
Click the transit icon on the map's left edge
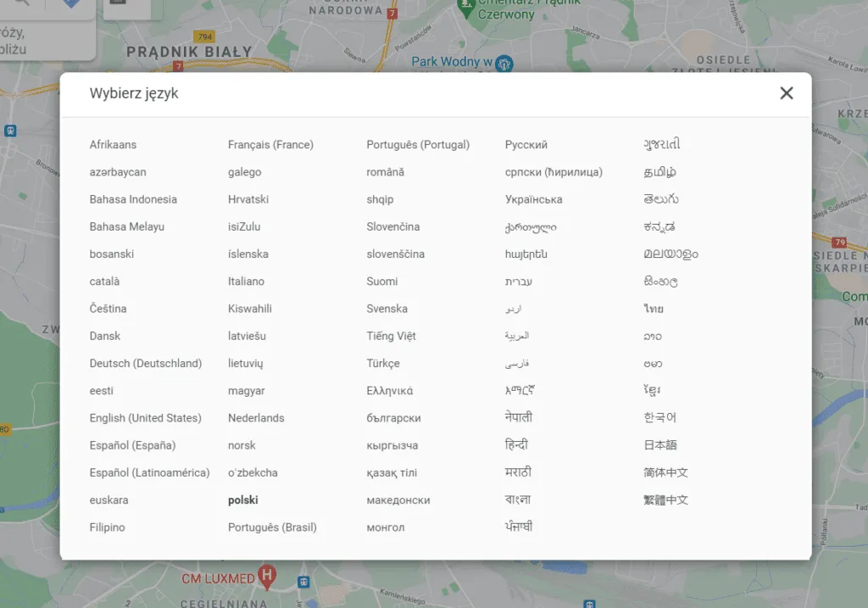[10, 131]
